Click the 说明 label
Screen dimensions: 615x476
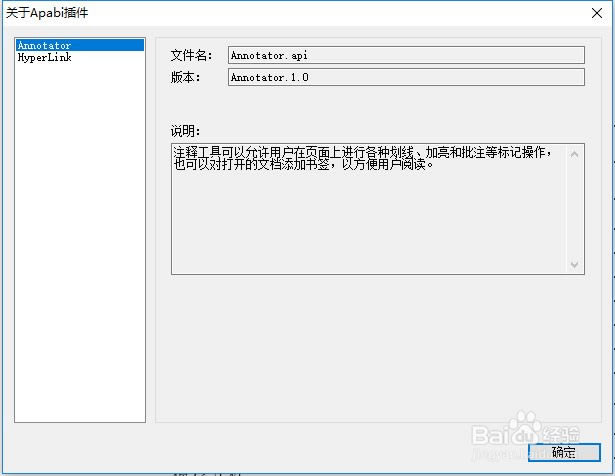pyautogui.click(x=186, y=131)
